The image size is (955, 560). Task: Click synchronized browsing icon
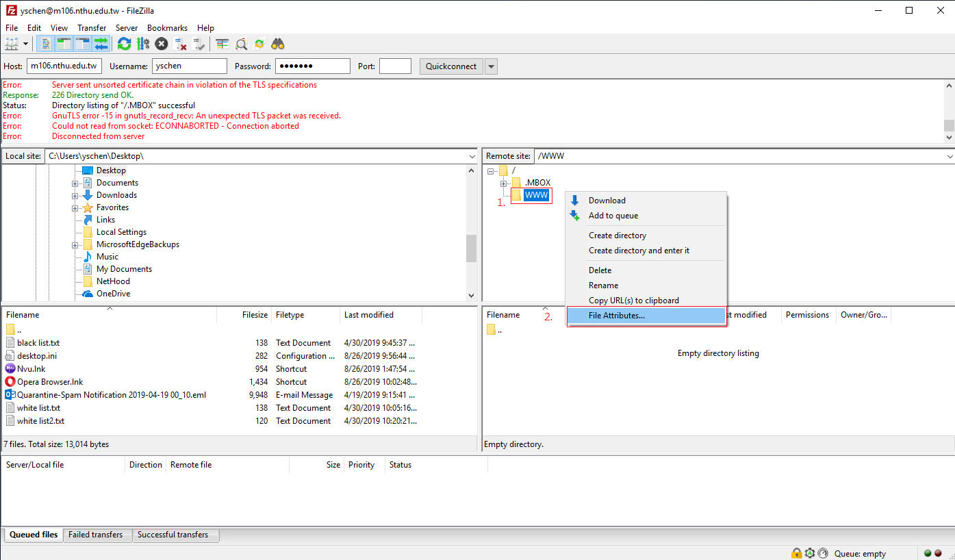pyautogui.click(x=259, y=44)
